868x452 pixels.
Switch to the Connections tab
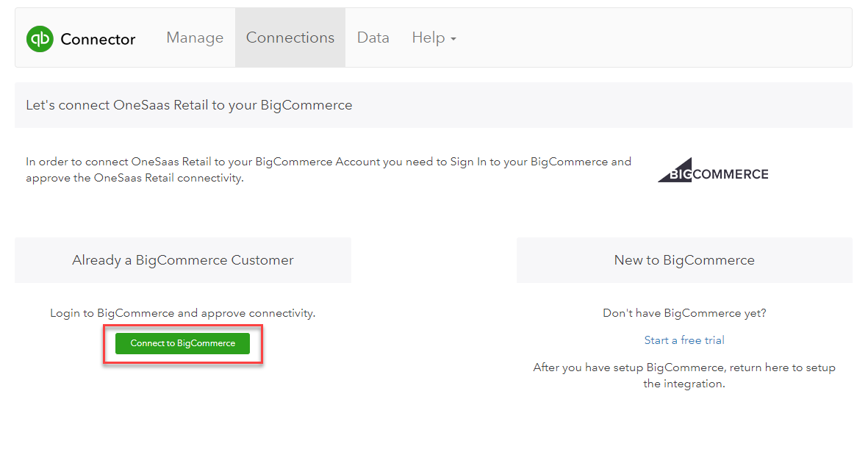click(290, 37)
